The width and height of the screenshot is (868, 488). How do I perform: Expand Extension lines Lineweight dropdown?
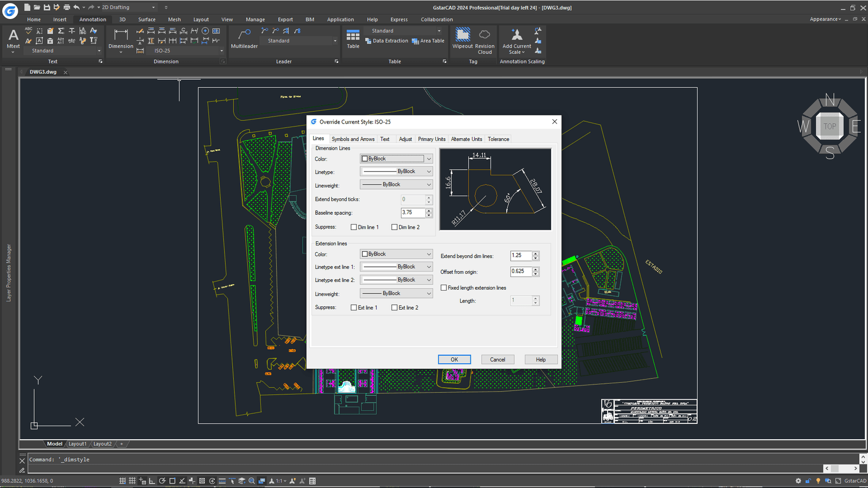pyautogui.click(x=396, y=293)
